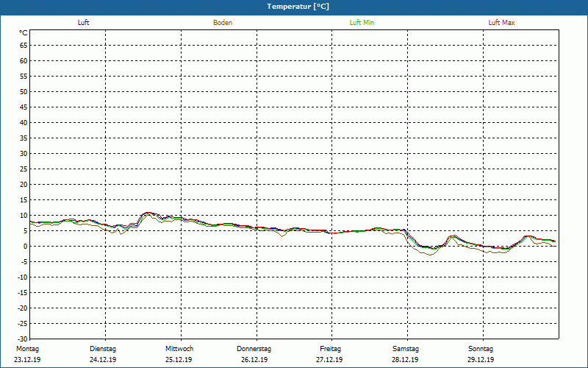This screenshot has height=368, width=588.
Task: Click the date '24.12.19'
Action: [103, 360]
